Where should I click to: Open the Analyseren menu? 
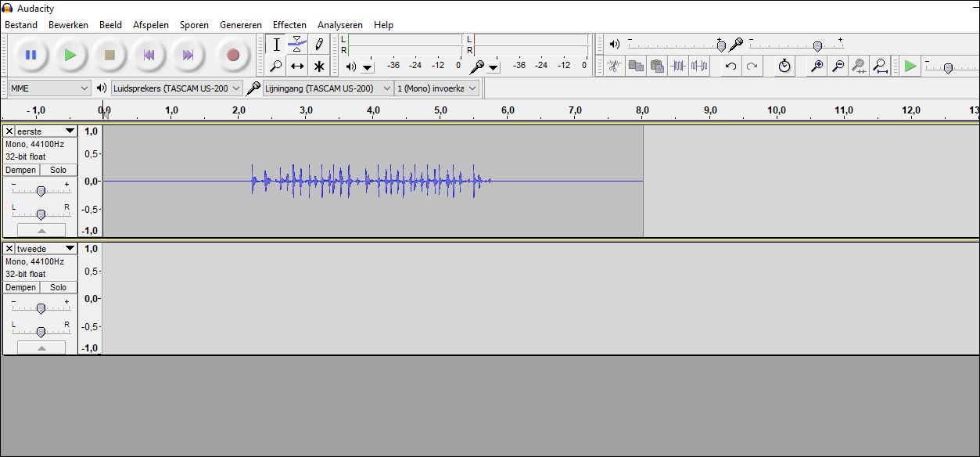point(340,25)
